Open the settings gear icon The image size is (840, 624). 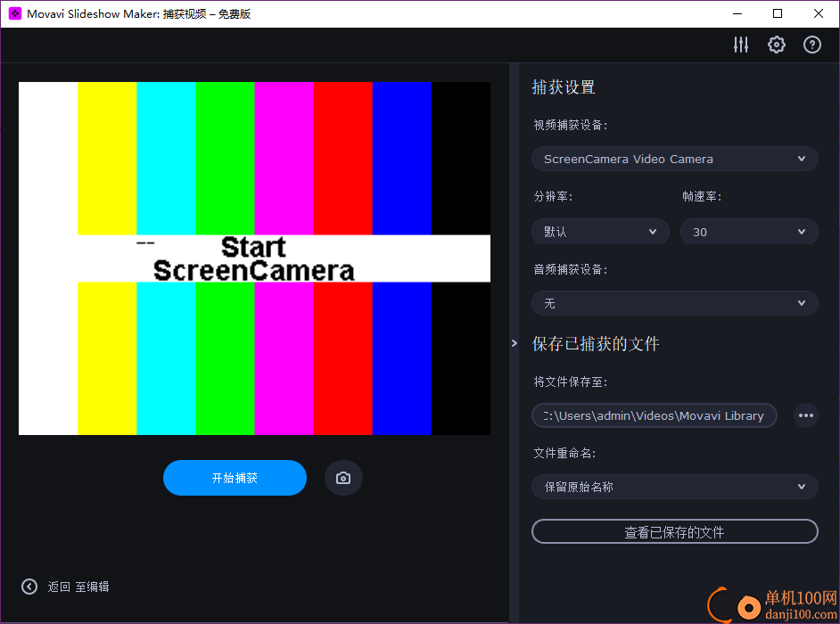[x=777, y=45]
